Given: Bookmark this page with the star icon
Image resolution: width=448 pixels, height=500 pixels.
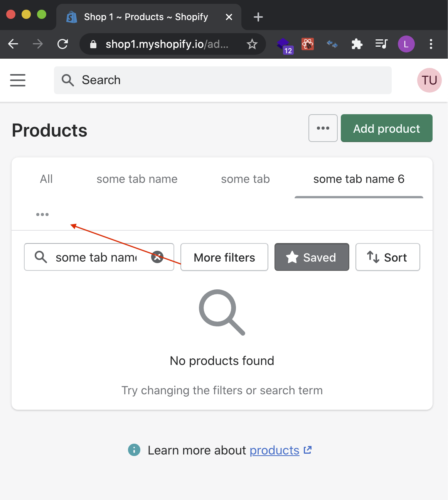Looking at the screenshot, I should pyautogui.click(x=252, y=44).
